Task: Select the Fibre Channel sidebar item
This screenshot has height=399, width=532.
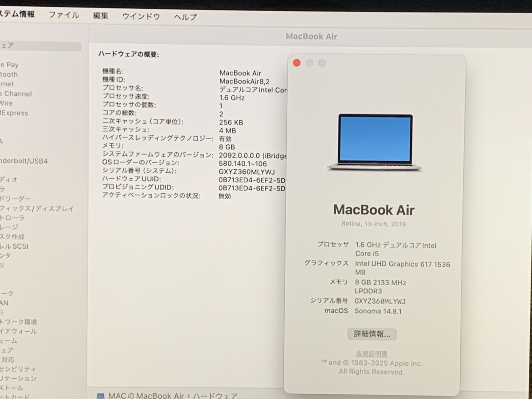Action: click(16, 94)
